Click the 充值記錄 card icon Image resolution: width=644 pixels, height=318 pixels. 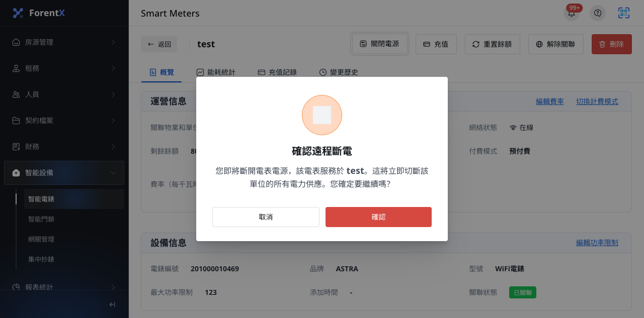pyautogui.click(x=262, y=72)
